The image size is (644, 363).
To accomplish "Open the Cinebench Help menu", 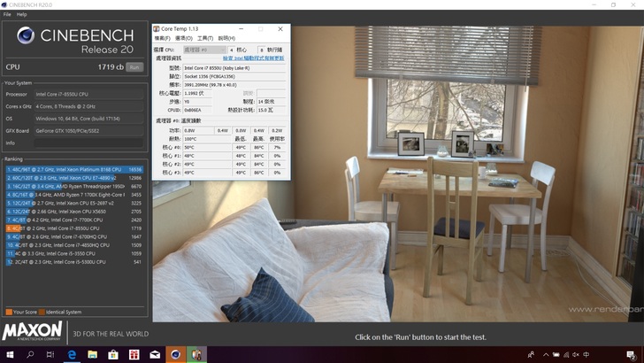I will [22, 15].
